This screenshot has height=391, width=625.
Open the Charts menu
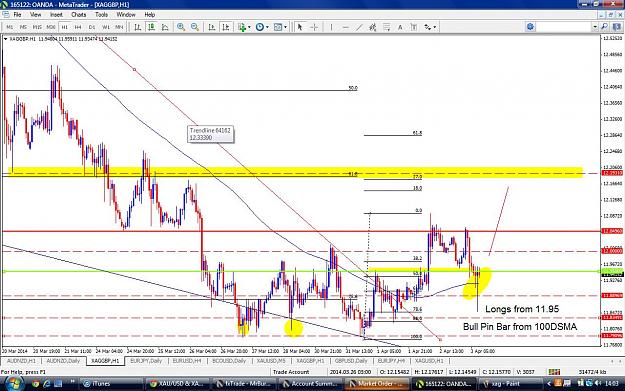79,15
